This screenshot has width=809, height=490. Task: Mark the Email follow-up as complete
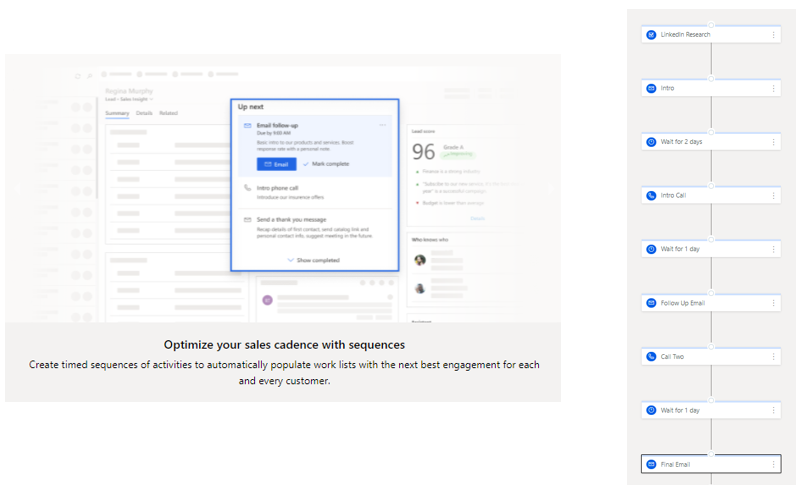pos(326,163)
